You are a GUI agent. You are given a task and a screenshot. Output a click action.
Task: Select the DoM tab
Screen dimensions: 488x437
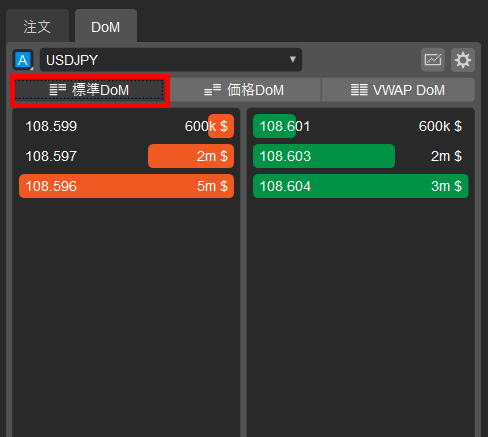pyautogui.click(x=106, y=27)
